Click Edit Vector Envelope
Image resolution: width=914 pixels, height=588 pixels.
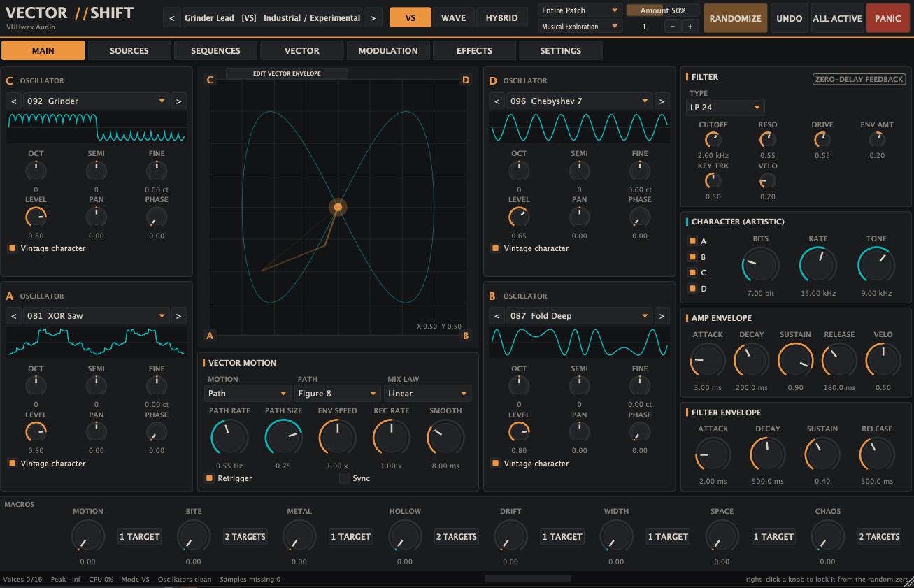(287, 73)
